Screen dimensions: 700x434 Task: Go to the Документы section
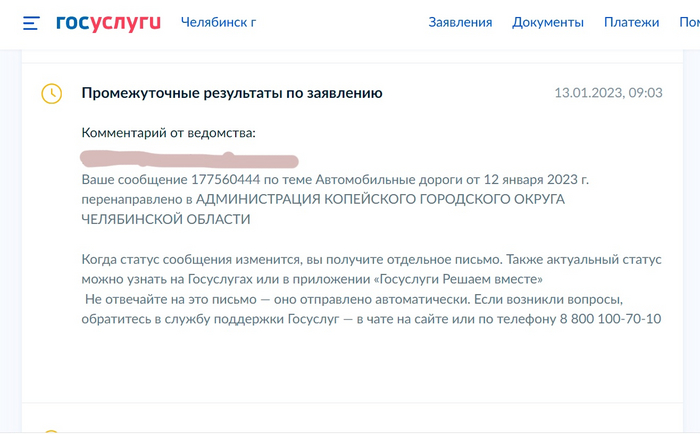click(x=547, y=22)
